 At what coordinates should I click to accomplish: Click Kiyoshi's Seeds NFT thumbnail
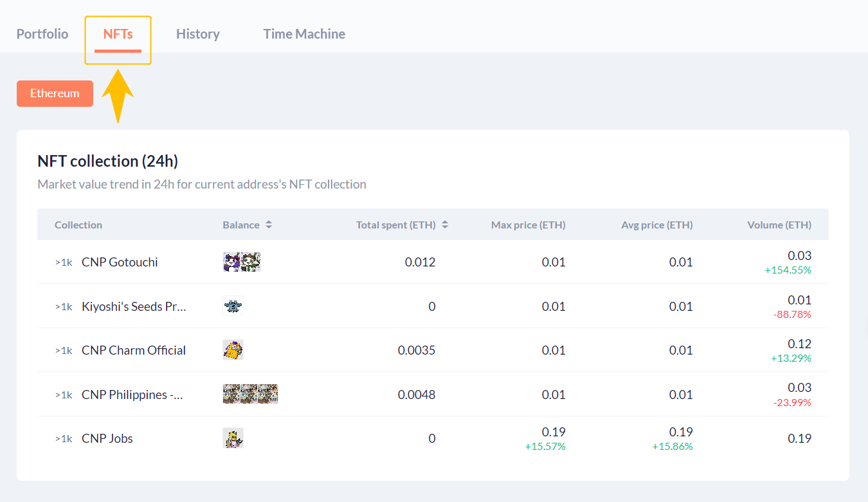(233, 306)
